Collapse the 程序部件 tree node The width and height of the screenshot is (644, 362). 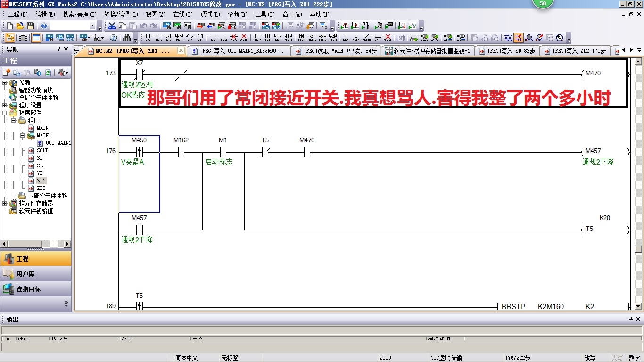click(5, 113)
